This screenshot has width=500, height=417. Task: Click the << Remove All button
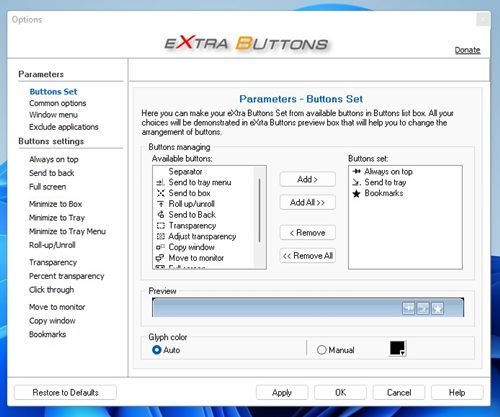(307, 256)
